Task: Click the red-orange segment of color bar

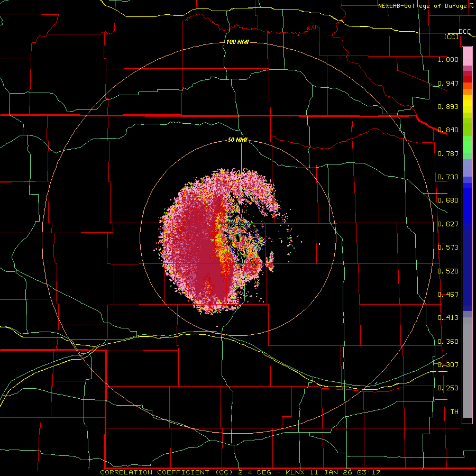Action: click(x=467, y=86)
